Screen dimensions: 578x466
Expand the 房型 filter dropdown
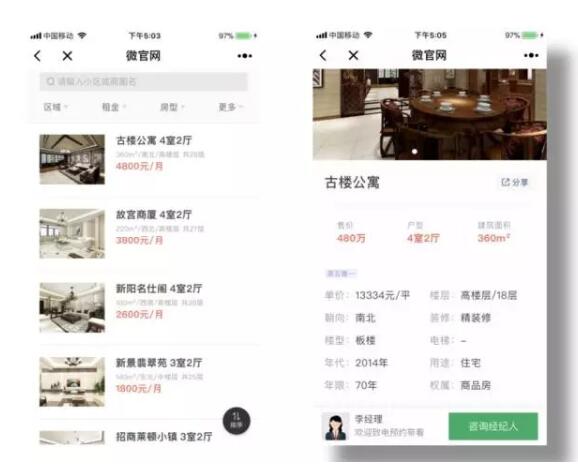click(x=172, y=107)
